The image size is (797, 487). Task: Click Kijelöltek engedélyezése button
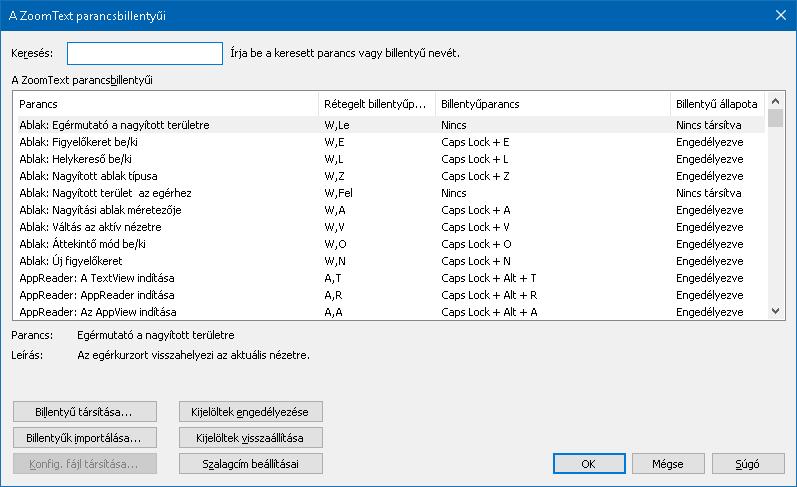[x=251, y=412]
